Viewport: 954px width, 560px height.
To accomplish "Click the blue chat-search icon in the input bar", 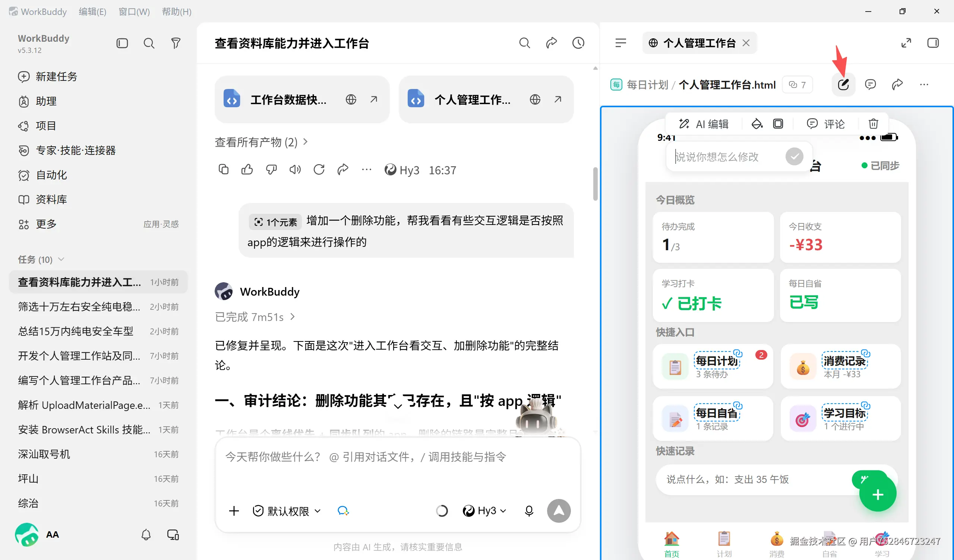I will (343, 511).
